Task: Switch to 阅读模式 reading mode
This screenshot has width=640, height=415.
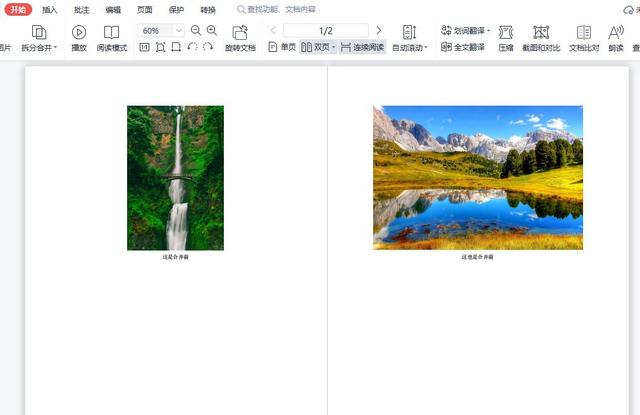Action: pyautogui.click(x=112, y=38)
